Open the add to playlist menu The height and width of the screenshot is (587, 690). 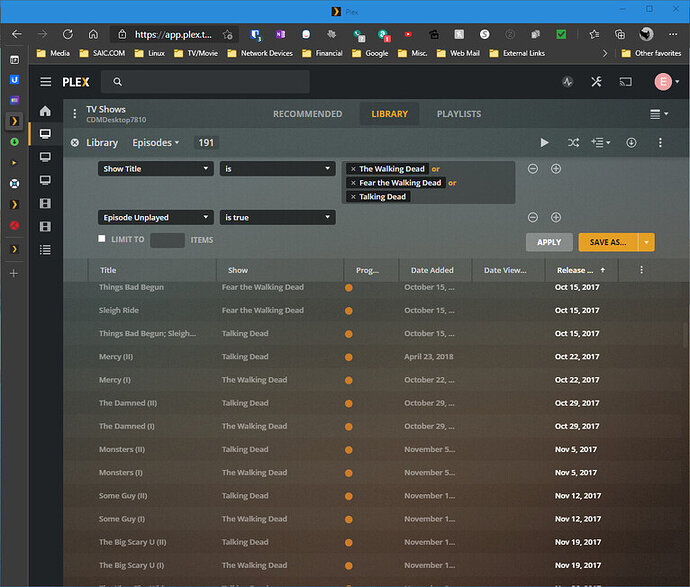(x=601, y=143)
